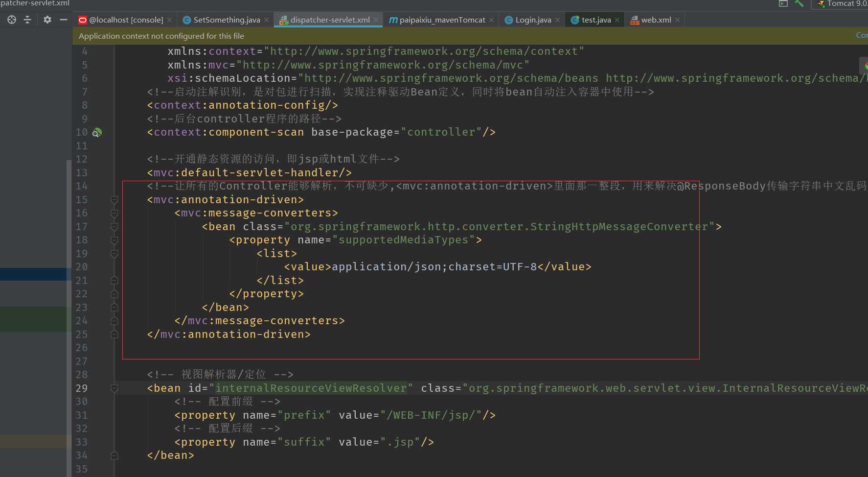Click the context:annotation-config tag on line 8
Viewport: 868px width, 477px height.
(243, 105)
